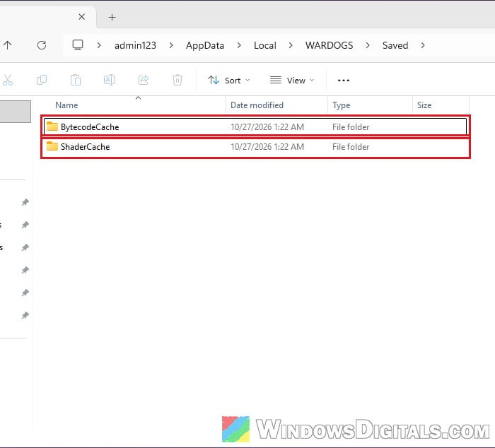Click the date modified of ShaderCache

click(267, 147)
